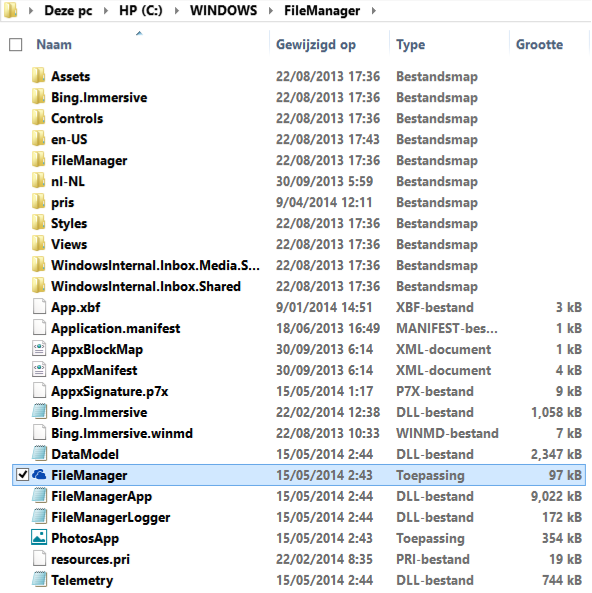Go to WINDOWS folder in address path
This screenshot has height=593, width=592.
[224, 11]
